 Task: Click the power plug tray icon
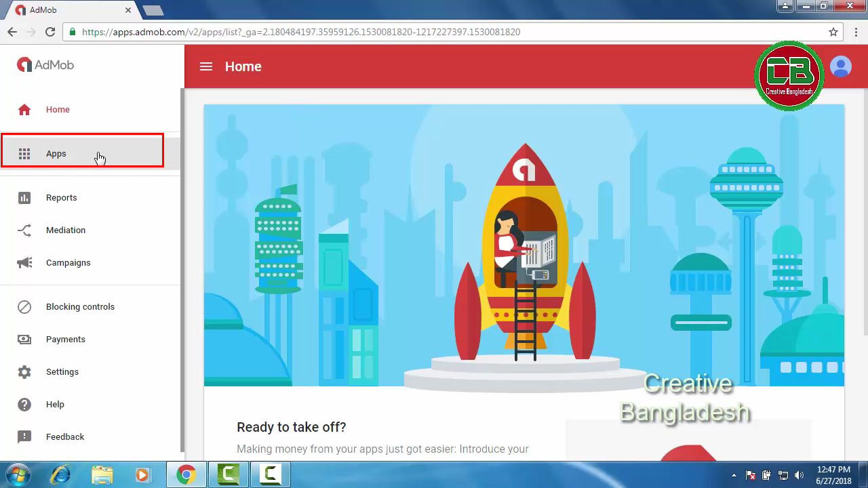coord(767,475)
